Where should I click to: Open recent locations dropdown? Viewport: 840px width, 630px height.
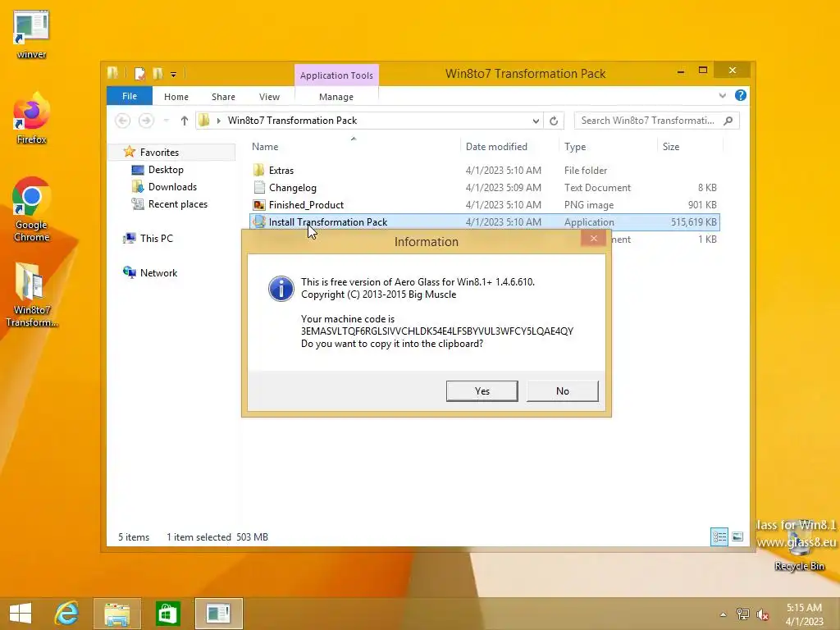(x=166, y=121)
